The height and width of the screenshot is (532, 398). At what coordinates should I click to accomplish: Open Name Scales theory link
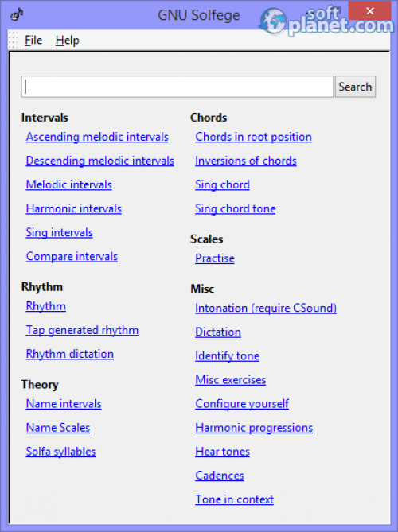pyautogui.click(x=58, y=428)
